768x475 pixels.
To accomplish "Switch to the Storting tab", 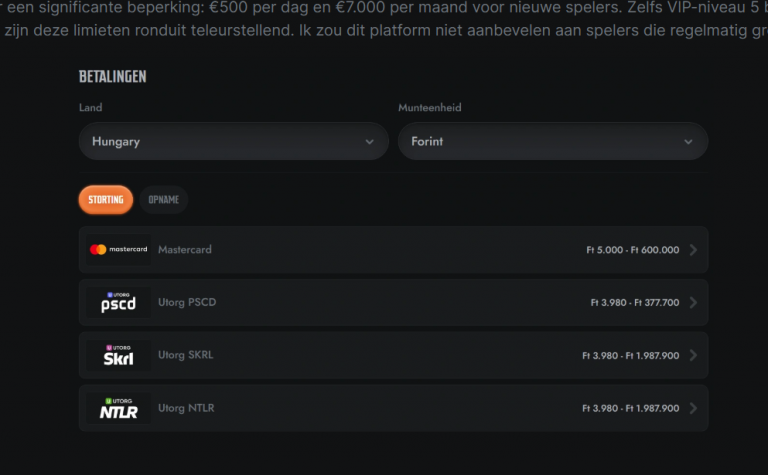I will click(x=106, y=200).
